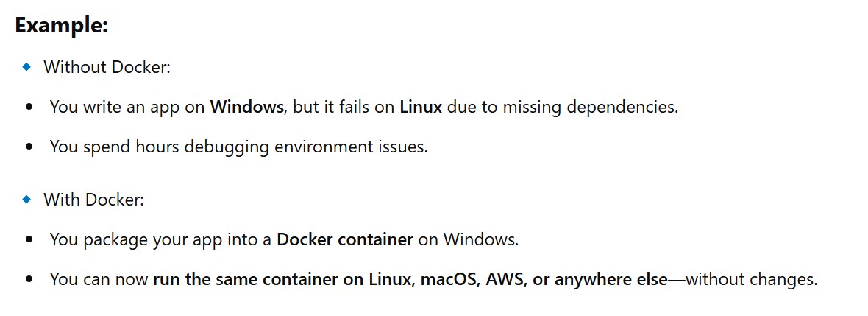Click the bullet before "You write an app"
868x316 pixels.
[x=29, y=107]
